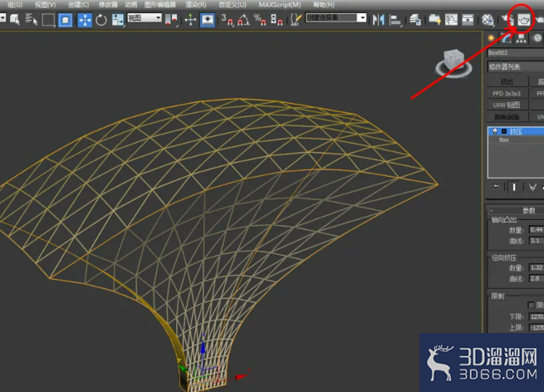This screenshot has height=392, width=544.
Task: Open the 图形编辑器 menu
Action: pos(160,4)
